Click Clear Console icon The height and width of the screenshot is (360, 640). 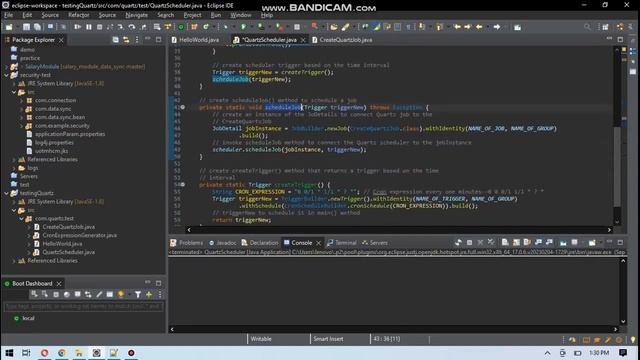pyautogui.click(x=505, y=242)
